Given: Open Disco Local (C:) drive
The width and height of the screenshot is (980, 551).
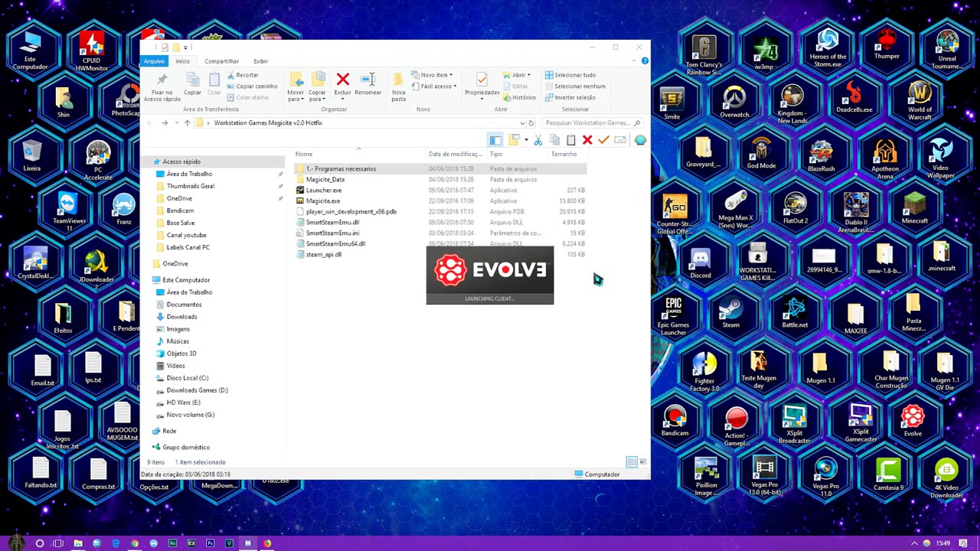Looking at the screenshot, I should click(188, 378).
